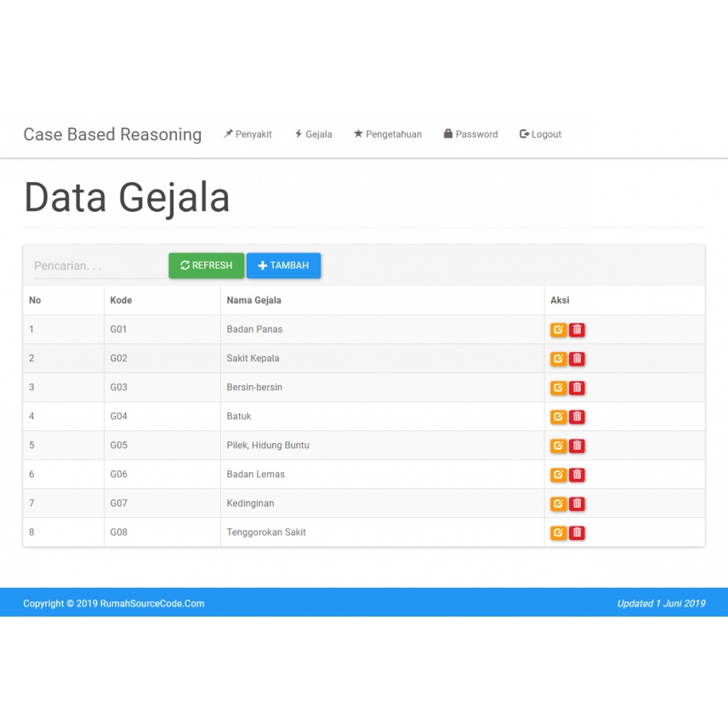Viewport: 728px width, 728px height.
Task: Select the Password menu item
Action: [x=470, y=134]
